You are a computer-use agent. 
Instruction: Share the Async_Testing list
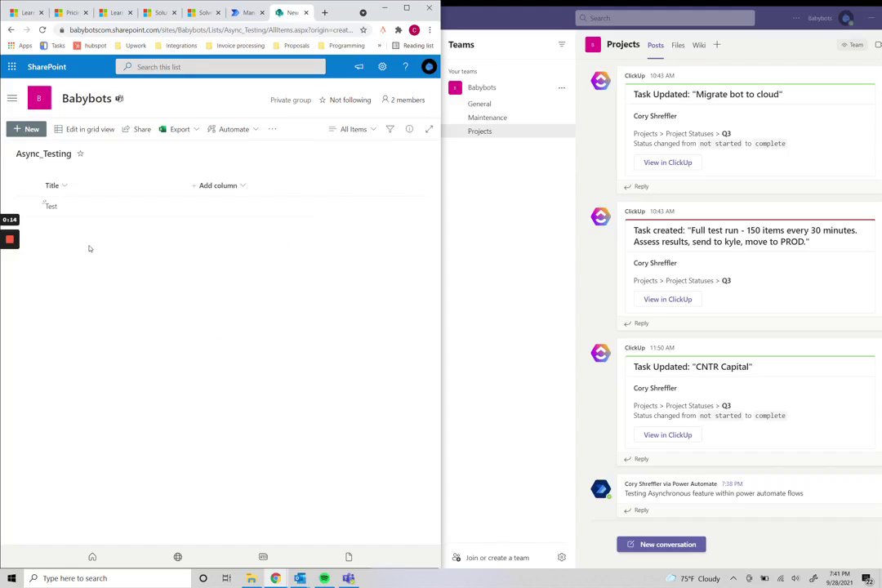coord(136,129)
